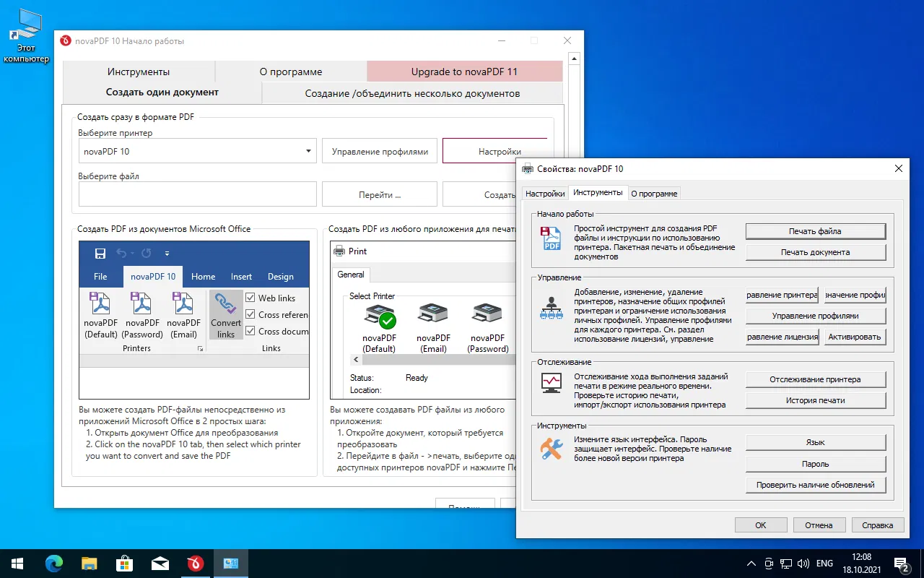
Task: Click the volume icon in system tray
Action: (804, 564)
